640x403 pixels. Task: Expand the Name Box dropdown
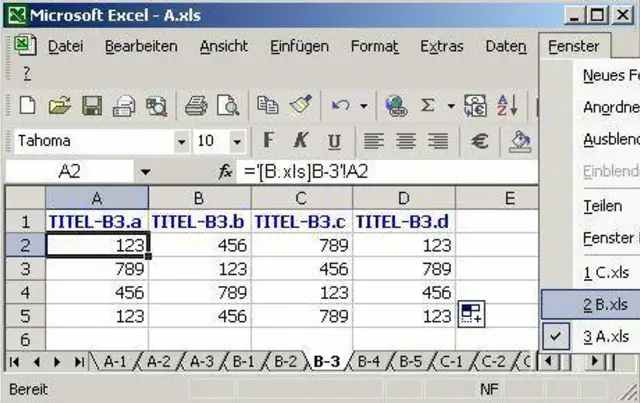[145, 171]
